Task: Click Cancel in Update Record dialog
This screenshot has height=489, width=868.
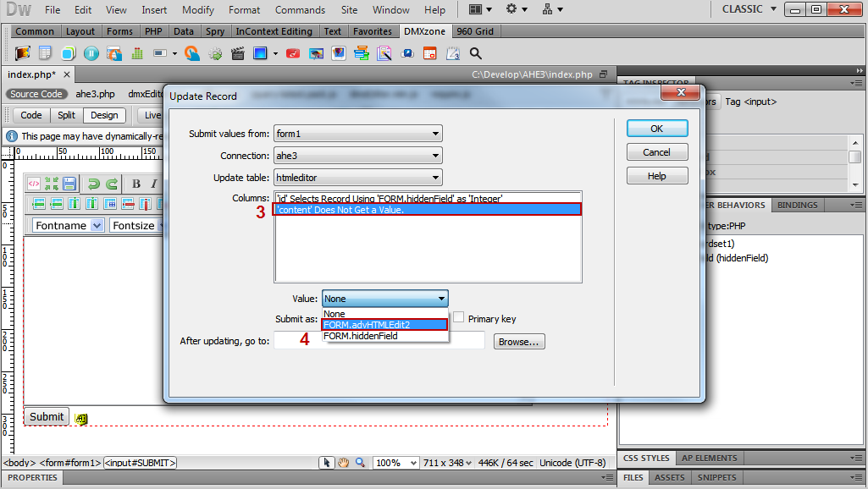Action: [x=657, y=152]
